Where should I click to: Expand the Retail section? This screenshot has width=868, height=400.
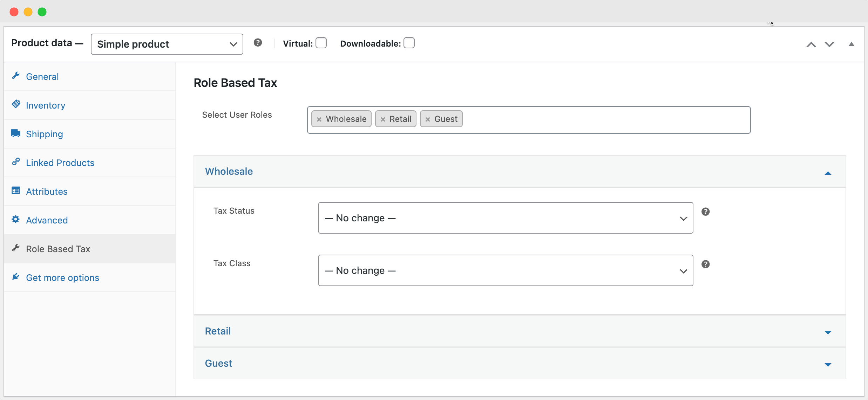(828, 332)
